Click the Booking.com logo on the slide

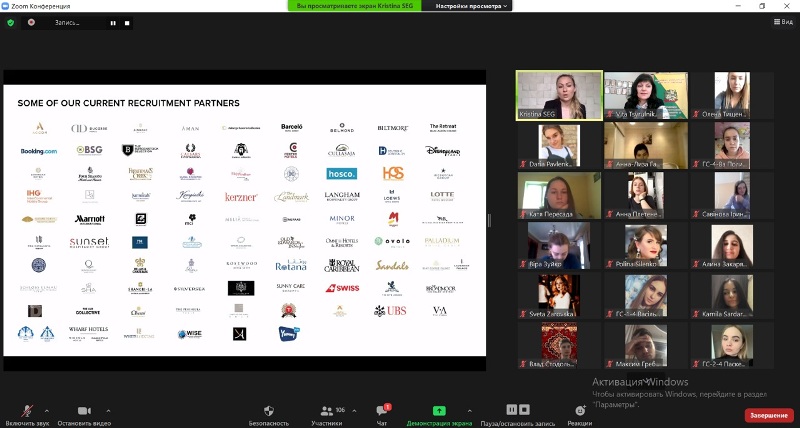39,151
